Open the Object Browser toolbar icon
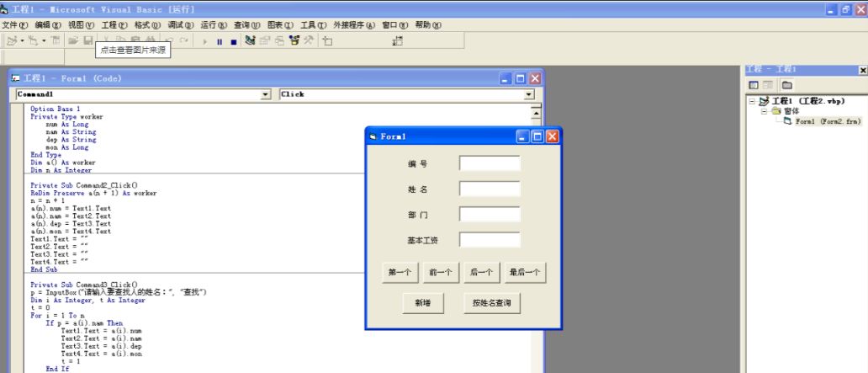Screen dimensions: 868x373 click(x=294, y=40)
